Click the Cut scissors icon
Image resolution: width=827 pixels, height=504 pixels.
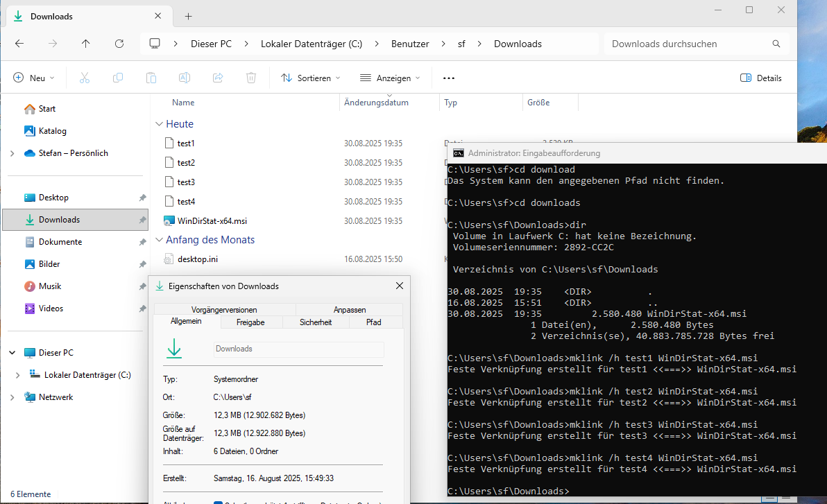point(85,78)
